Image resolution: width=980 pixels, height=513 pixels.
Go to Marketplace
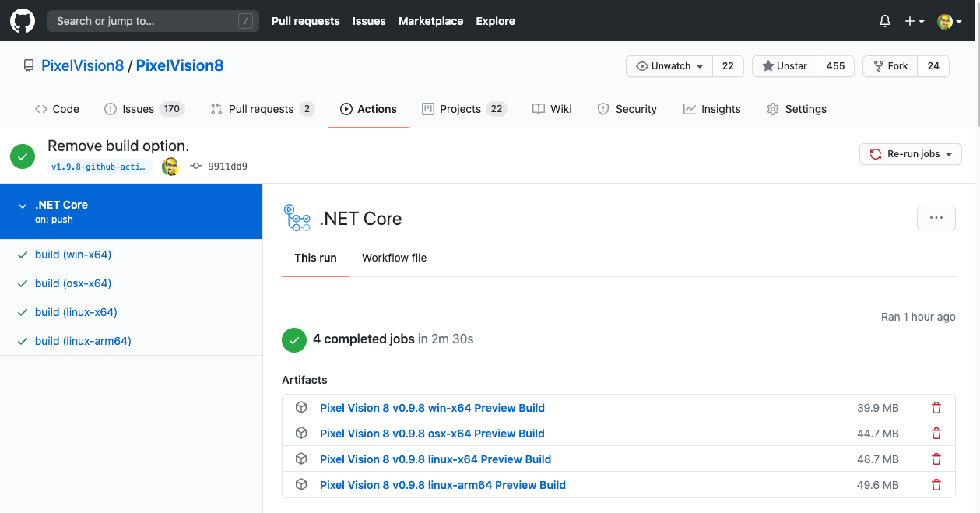point(431,21)
